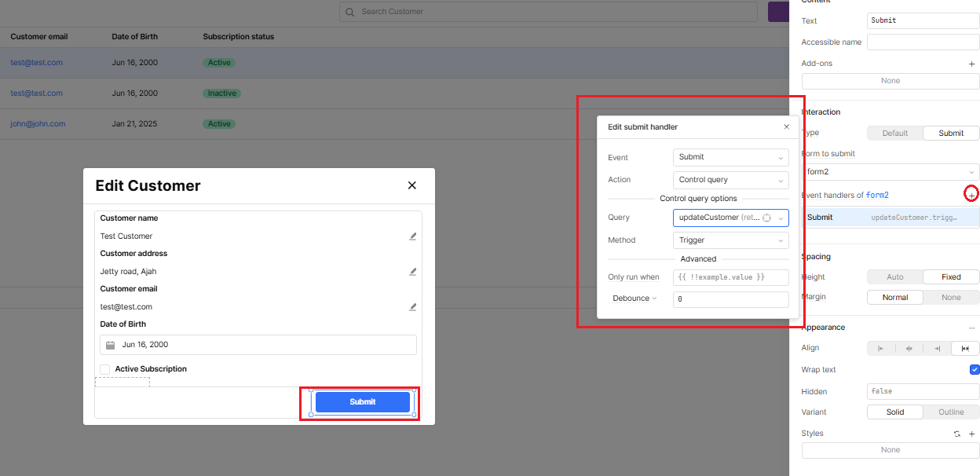Click the Debounce value field
Screen dimensions: 980x476
point(730,299)
